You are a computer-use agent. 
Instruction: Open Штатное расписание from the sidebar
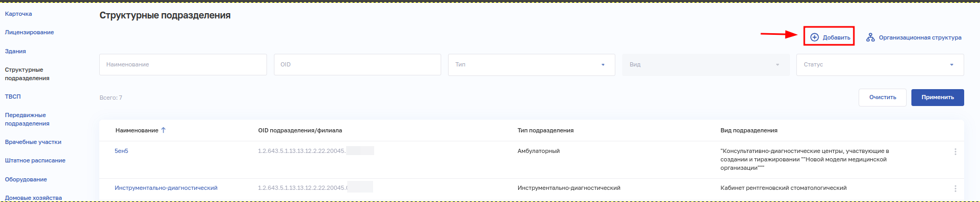click(35, 160)
